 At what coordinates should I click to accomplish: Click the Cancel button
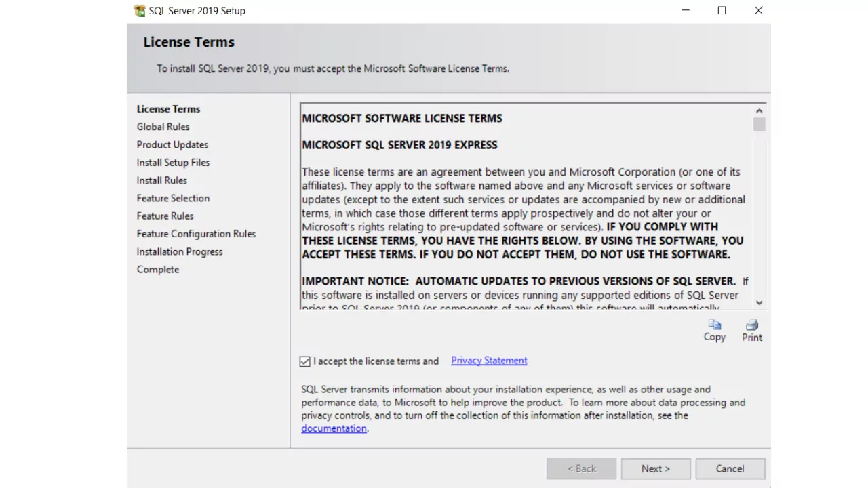click(730, 469)
